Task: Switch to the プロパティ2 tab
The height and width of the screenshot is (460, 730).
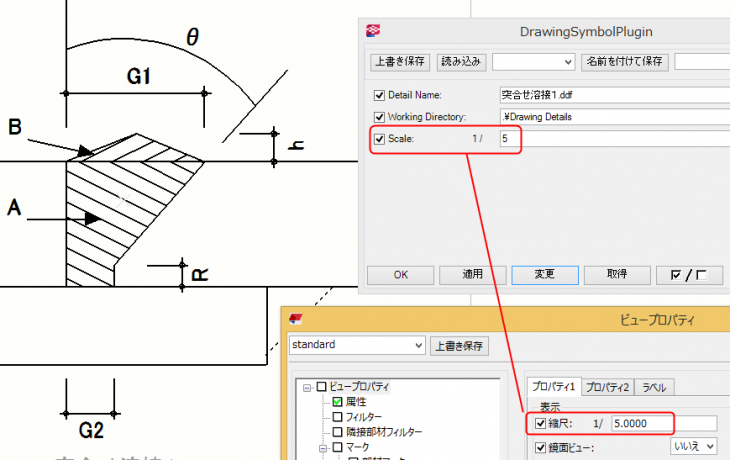Action: point(607,387)
